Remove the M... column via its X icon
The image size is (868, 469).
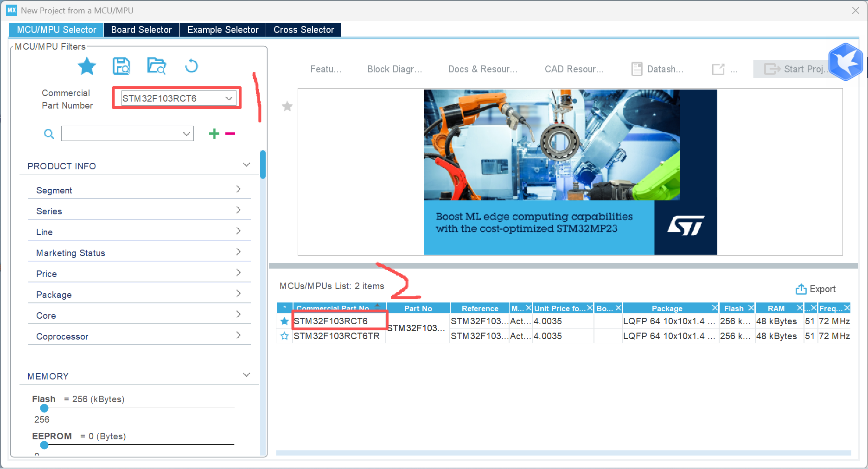click(x=529, y=308)
